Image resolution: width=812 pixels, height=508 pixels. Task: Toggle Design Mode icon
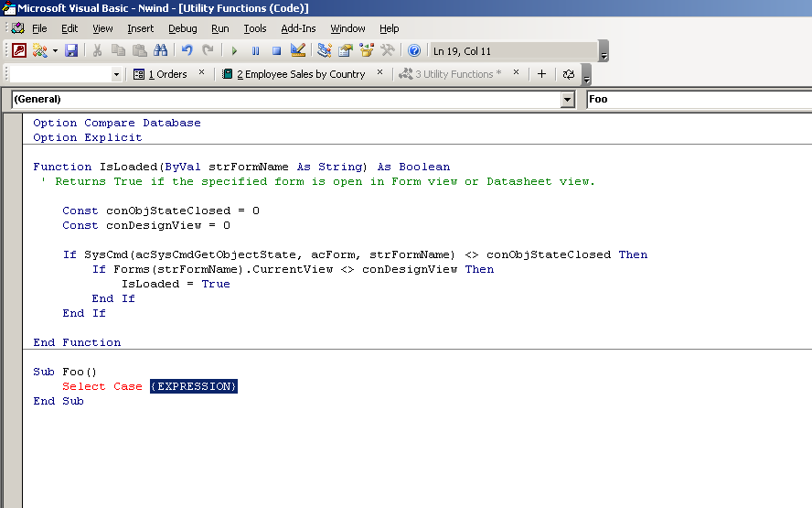(x=298, y=50)
